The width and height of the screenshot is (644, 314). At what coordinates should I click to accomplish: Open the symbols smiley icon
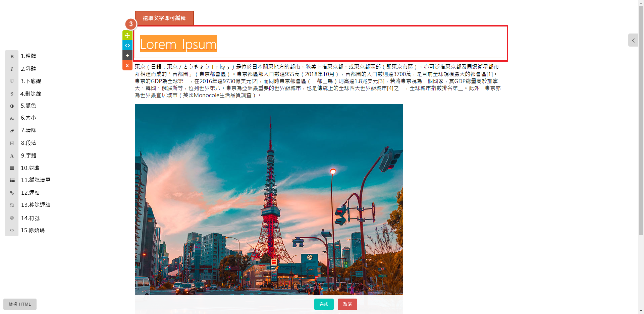click(x=12, y=218)
